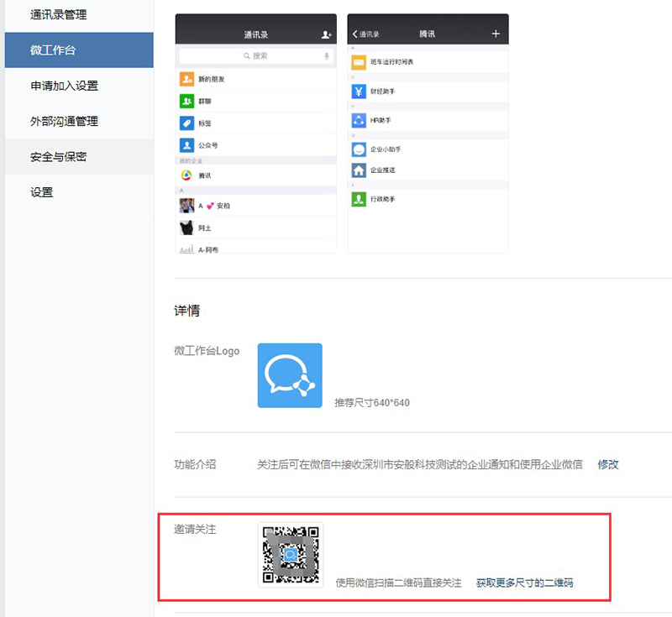
Task: Click the add contact icon in 通讯录 header
Action: tap(327, 34)
